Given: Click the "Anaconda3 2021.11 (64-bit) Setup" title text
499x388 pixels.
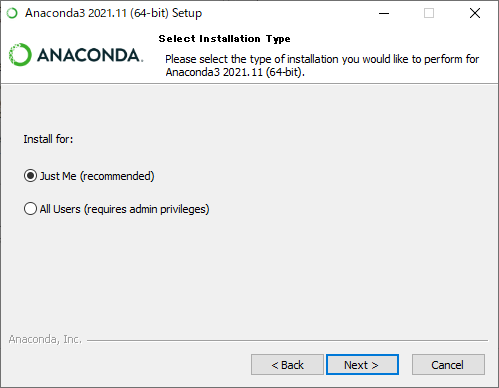Looking at the screenshot, I should pos(114,13).
